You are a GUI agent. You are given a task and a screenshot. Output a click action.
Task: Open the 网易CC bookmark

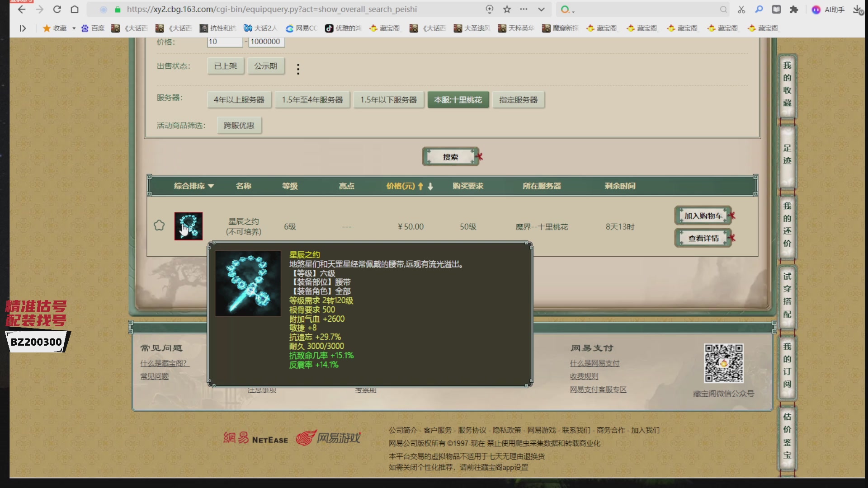tap(301, 28)
